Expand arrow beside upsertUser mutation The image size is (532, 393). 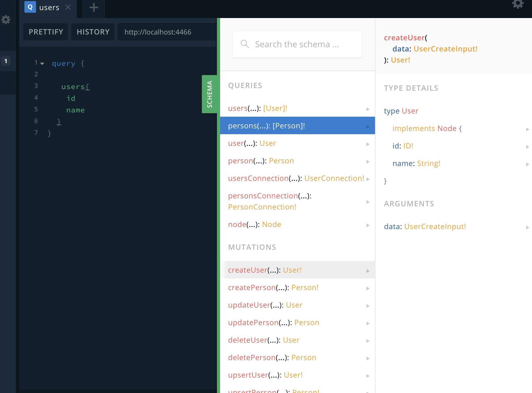368,376
